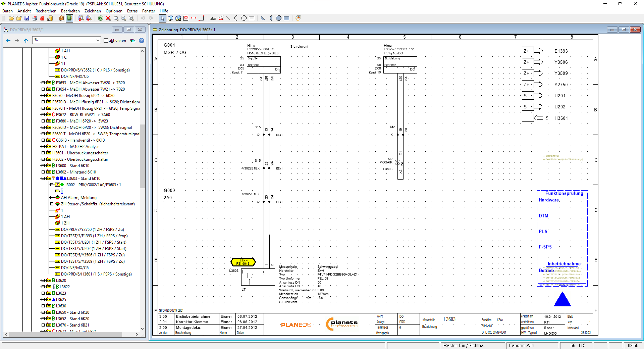Tick the aktivieren checkbox

click(x=106, y=41)
